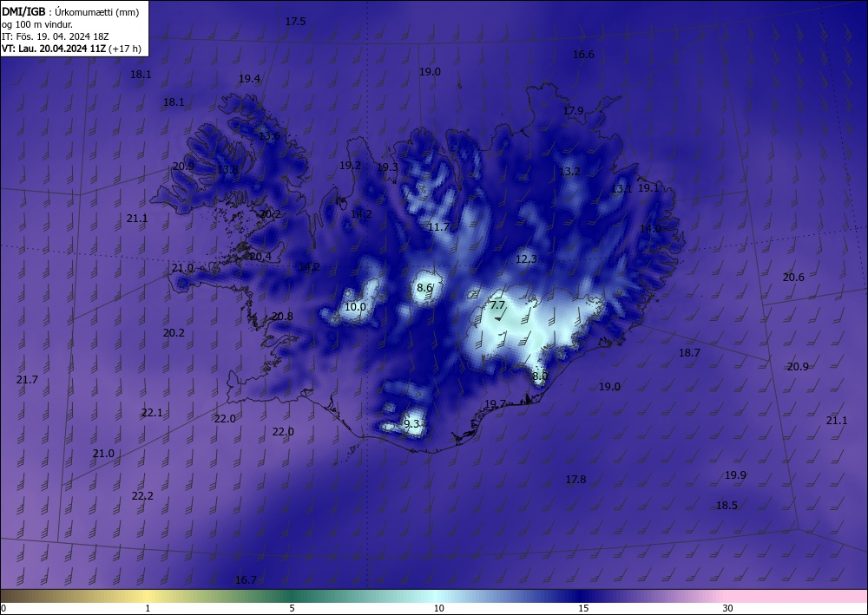Select the 19.1 value label

point(648,187)
